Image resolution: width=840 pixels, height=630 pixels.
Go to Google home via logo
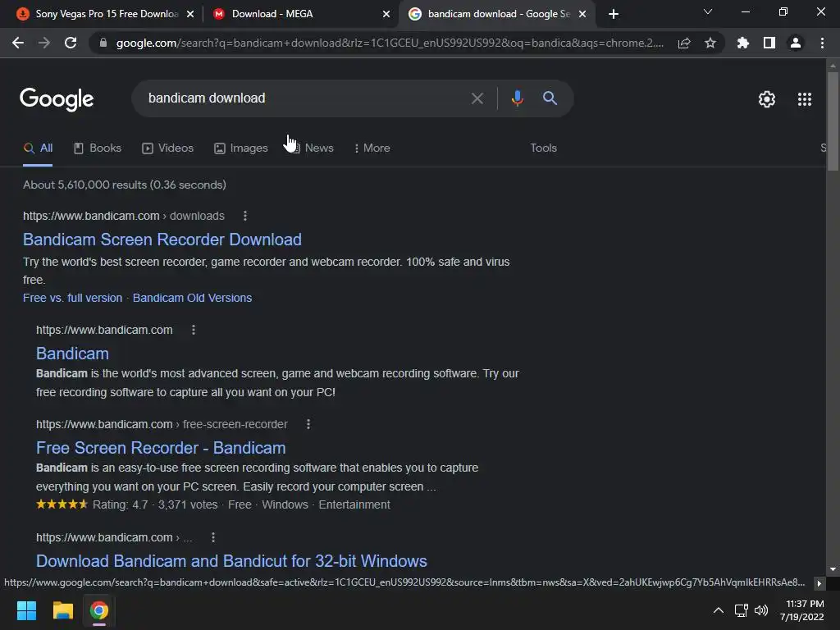click(x=57, y=99)
